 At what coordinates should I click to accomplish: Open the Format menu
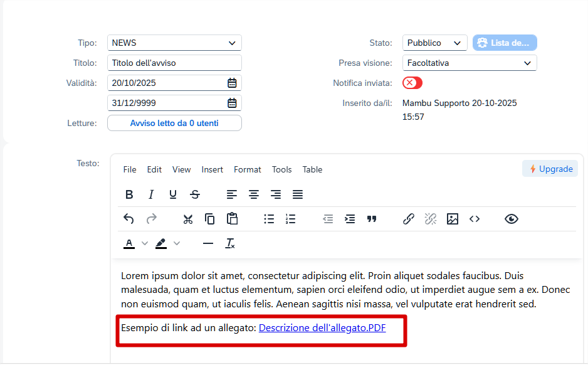[x=247, y=169]
